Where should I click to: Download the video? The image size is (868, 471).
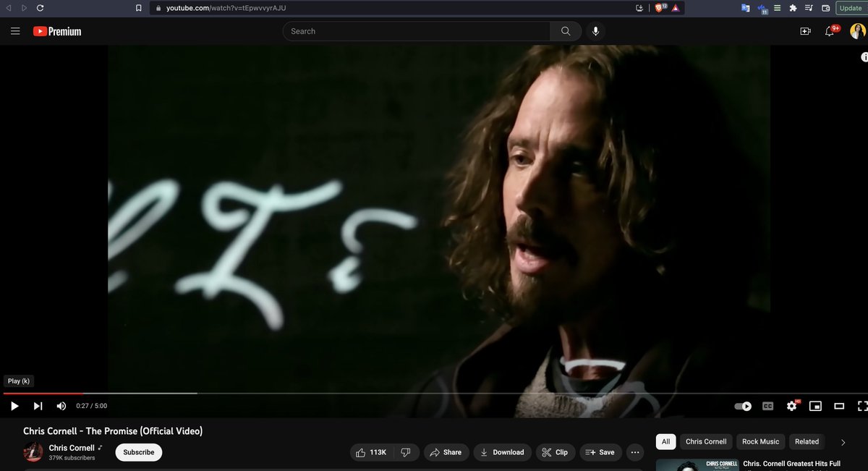(x=502, y=452)
